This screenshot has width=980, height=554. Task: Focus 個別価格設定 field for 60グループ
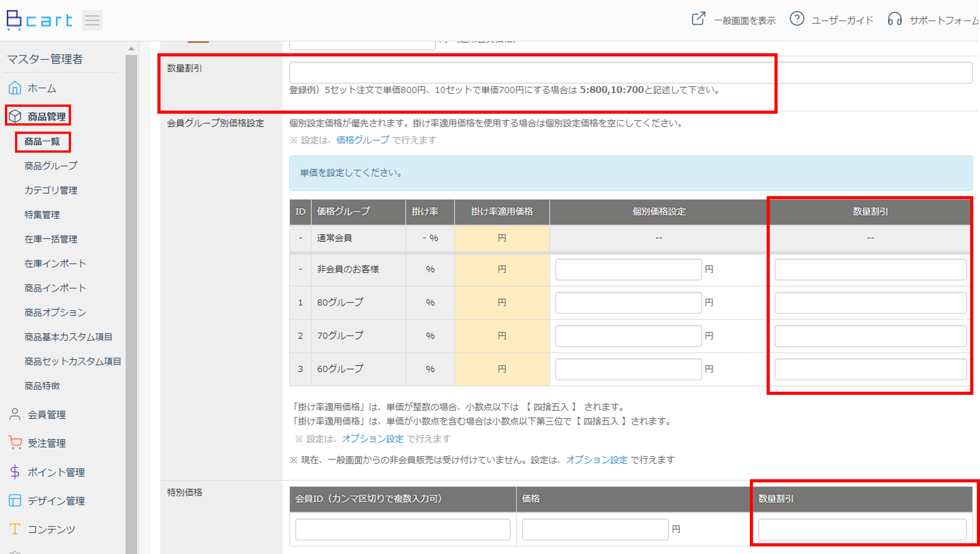tap(628, 369)
